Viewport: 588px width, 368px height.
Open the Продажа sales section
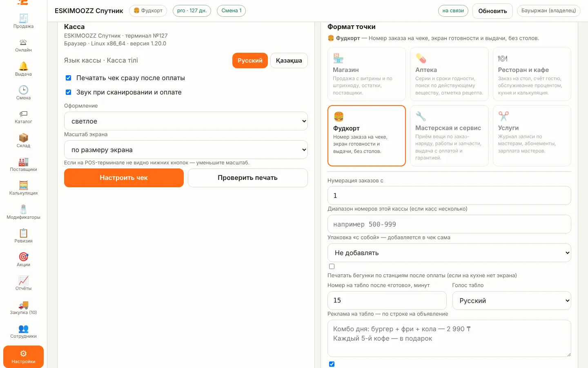click(23, 21)
